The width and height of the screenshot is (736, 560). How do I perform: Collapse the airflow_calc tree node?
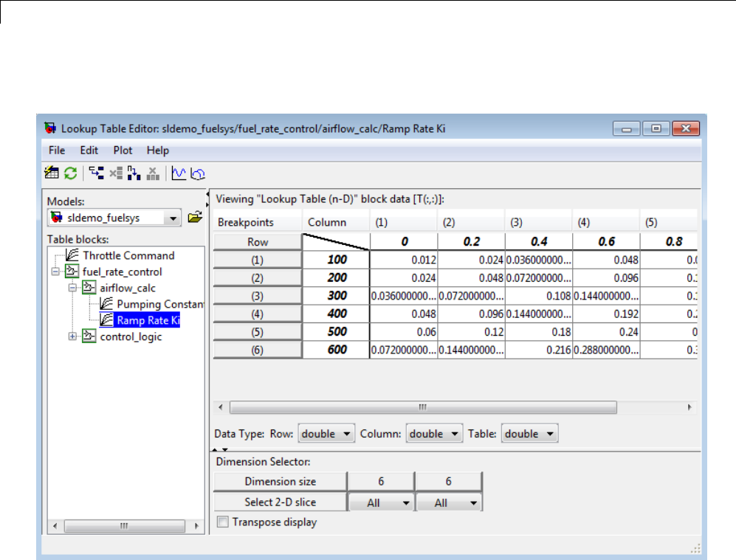point(73,288)
